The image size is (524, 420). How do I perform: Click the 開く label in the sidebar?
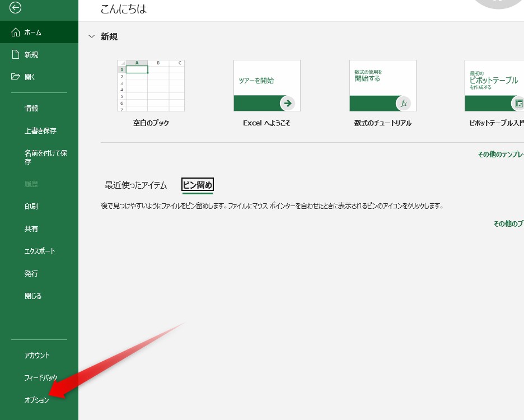click(30, 77)
